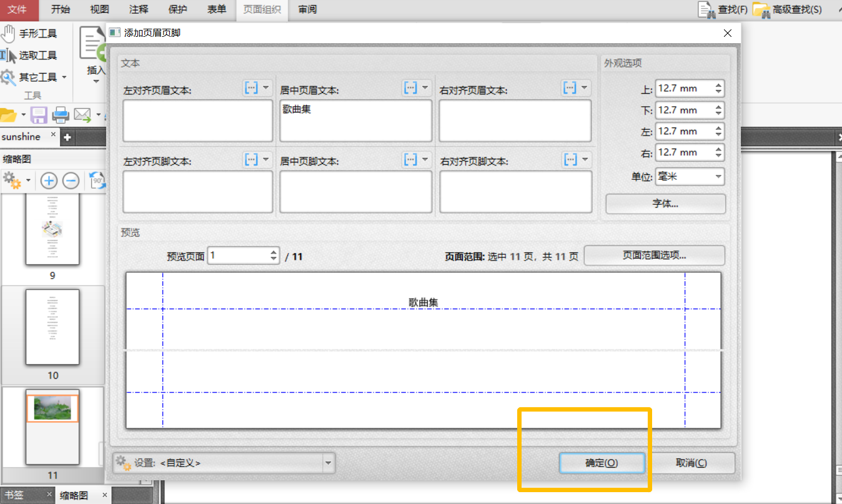The image size is (842, 504).
Task: Increase the 左 left margin value
Action: pyautogui.click(x=719, y=127)
